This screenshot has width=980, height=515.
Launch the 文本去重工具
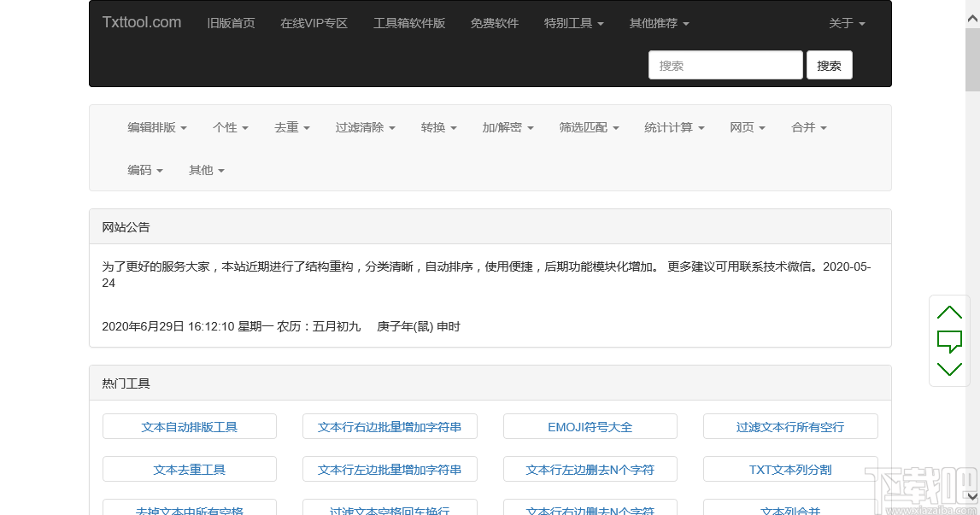(189, 469)
